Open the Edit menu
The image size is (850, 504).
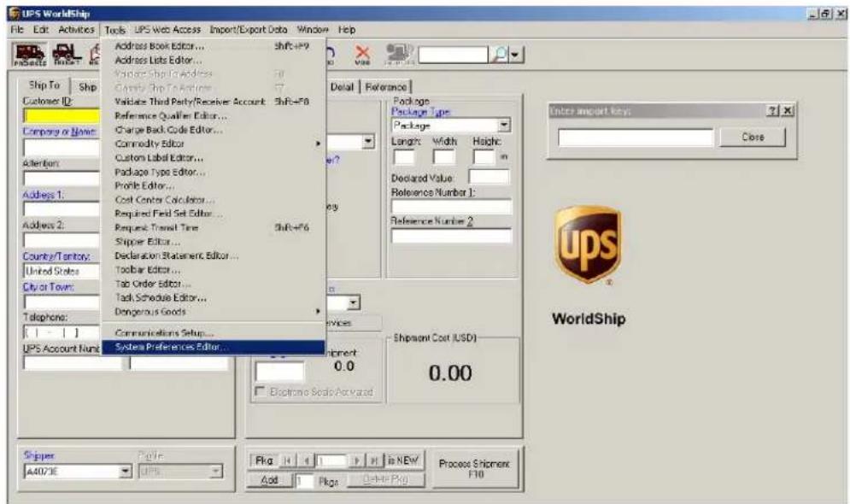(x=41, y=30)
